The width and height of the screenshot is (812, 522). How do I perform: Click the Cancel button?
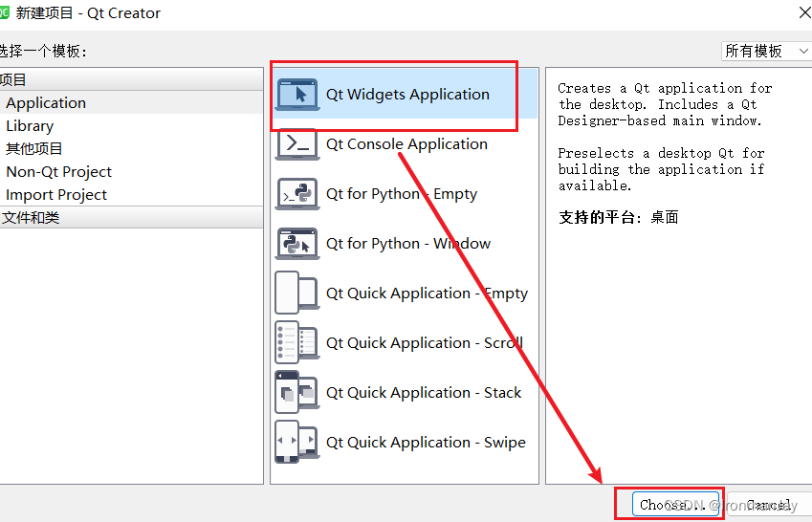pyautogui.click(x=770, y=504)
